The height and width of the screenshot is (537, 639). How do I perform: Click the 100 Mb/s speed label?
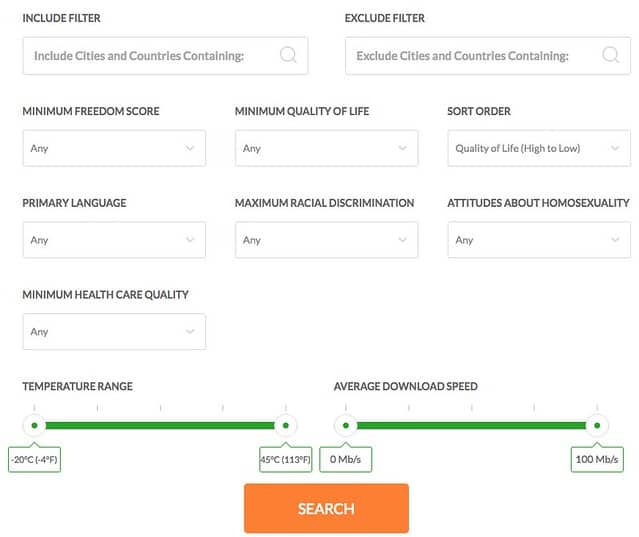tap(597, 459)
